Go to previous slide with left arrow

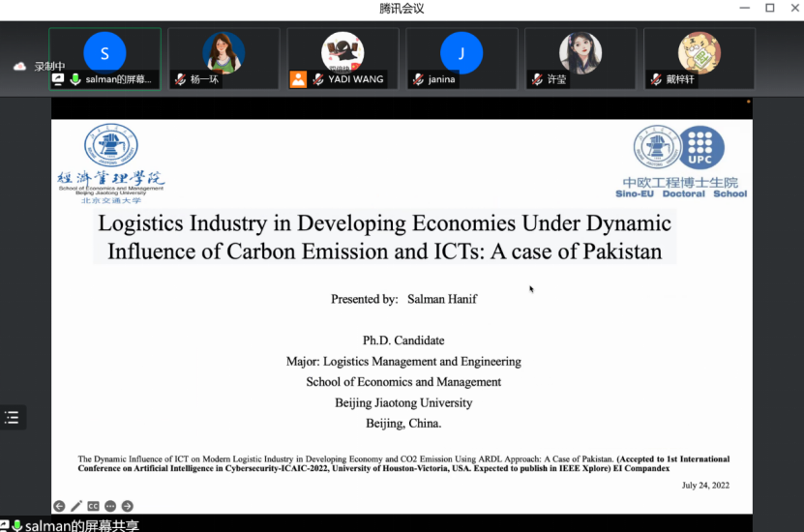tap(59, 507)
